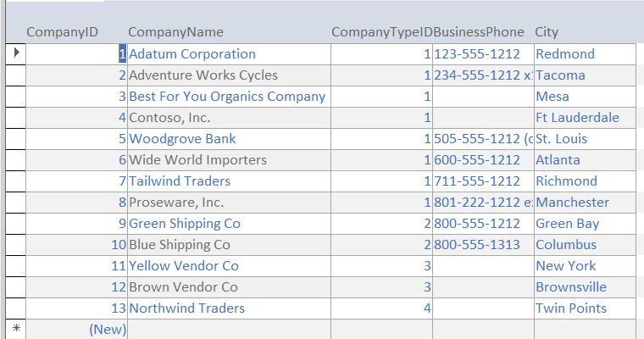Click the CompanyName column header
The image size is (644, 339).
point(175,32)
